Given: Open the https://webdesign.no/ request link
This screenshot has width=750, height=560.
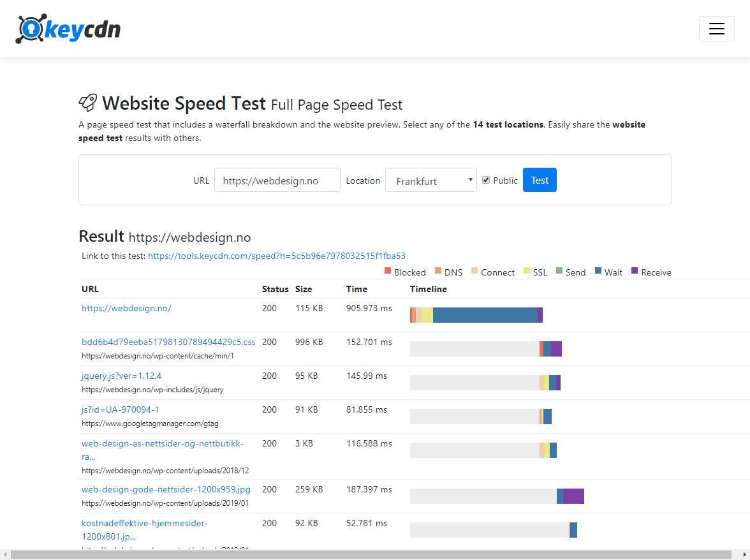Looking at the screenshot, I should pos(126,308).
